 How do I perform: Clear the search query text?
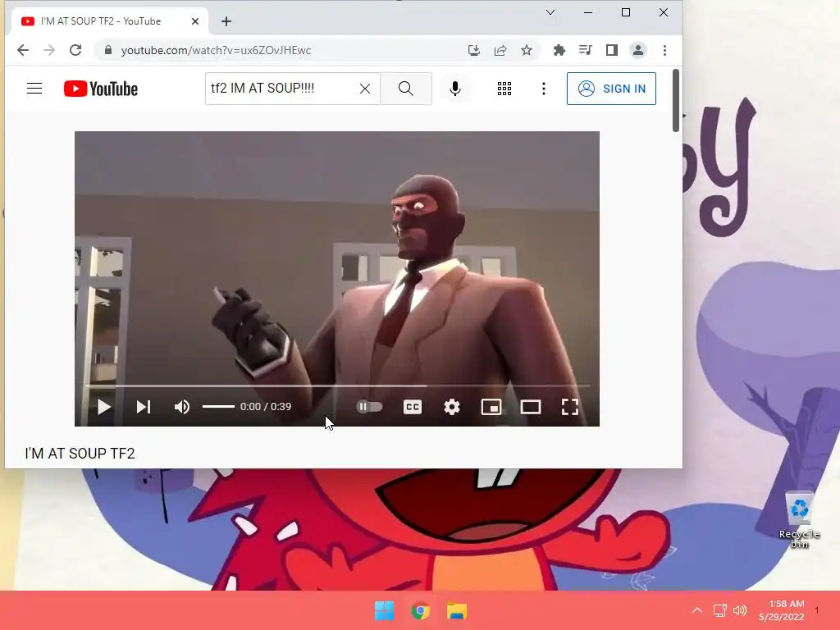click(365, 89)
